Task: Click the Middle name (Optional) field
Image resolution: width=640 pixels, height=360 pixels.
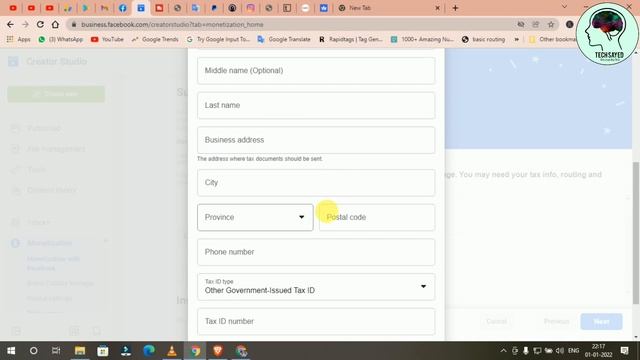Action: (x=316, y=71)
